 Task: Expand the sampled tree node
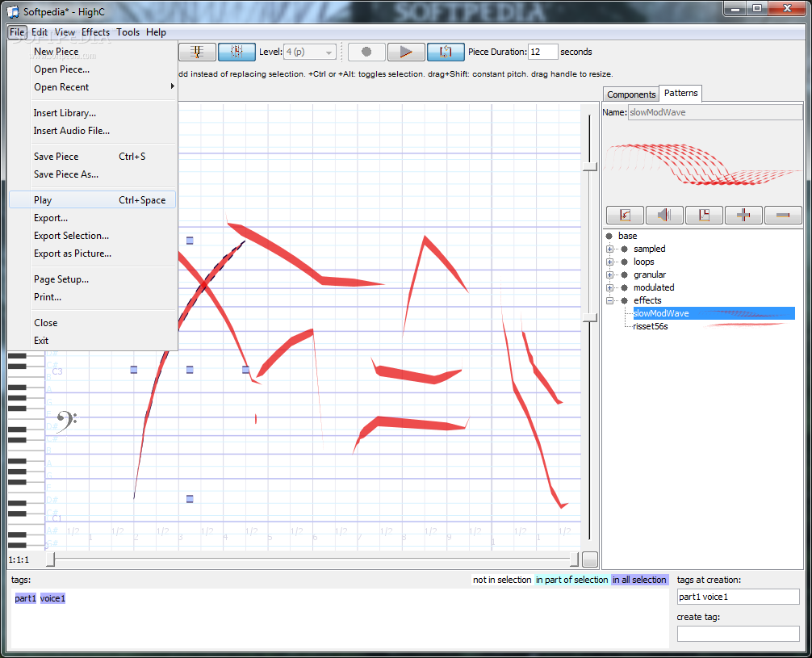(x=609, y=249)
